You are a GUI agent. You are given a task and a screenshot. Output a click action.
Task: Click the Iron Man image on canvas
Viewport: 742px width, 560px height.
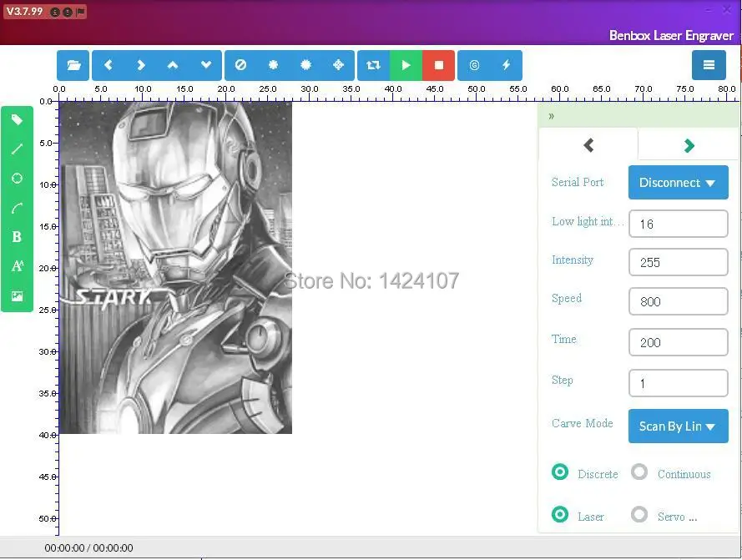click(x=175, y=268)
